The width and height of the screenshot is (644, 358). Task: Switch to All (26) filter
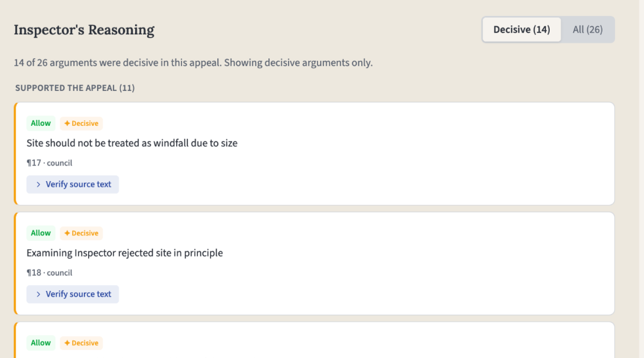[x=587, y=30]
